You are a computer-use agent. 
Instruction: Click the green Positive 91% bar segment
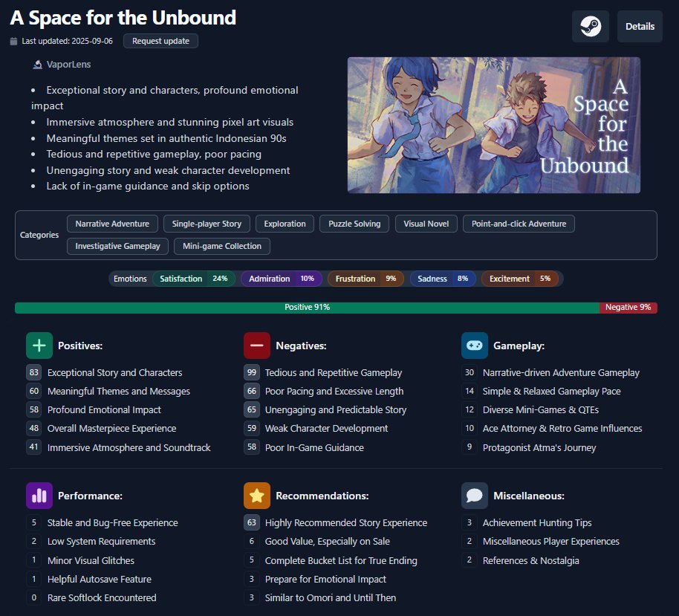pos(307,307)
